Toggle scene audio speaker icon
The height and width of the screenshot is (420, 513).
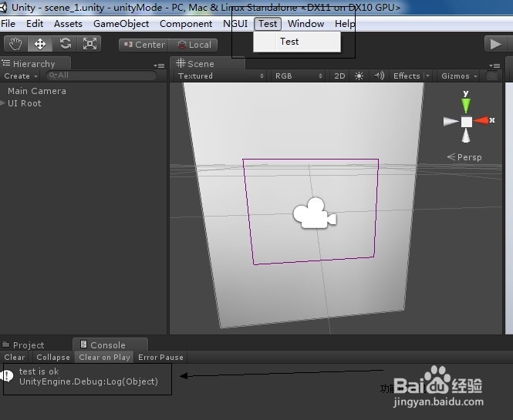tap(379, 76)
